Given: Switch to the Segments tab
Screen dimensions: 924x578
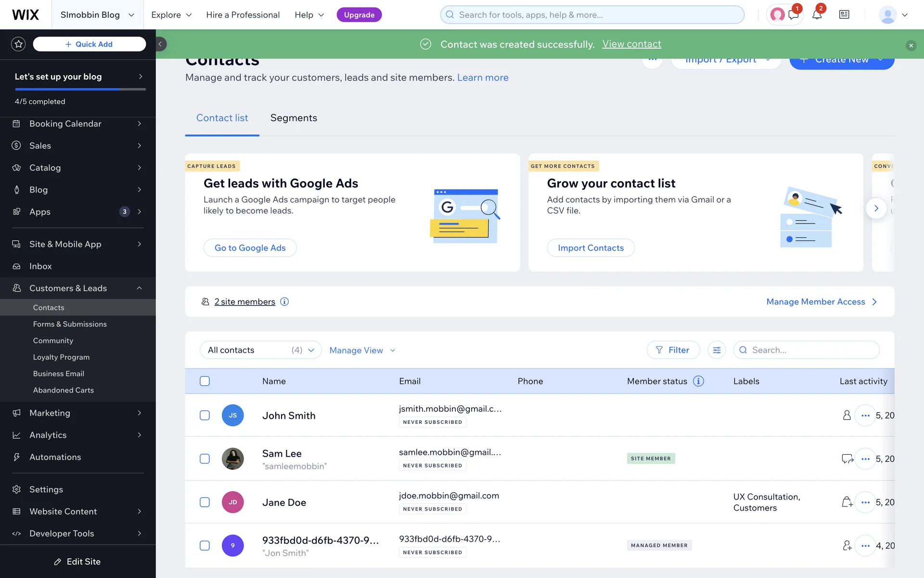Looking at the screenshot, I should pos(294,118).
